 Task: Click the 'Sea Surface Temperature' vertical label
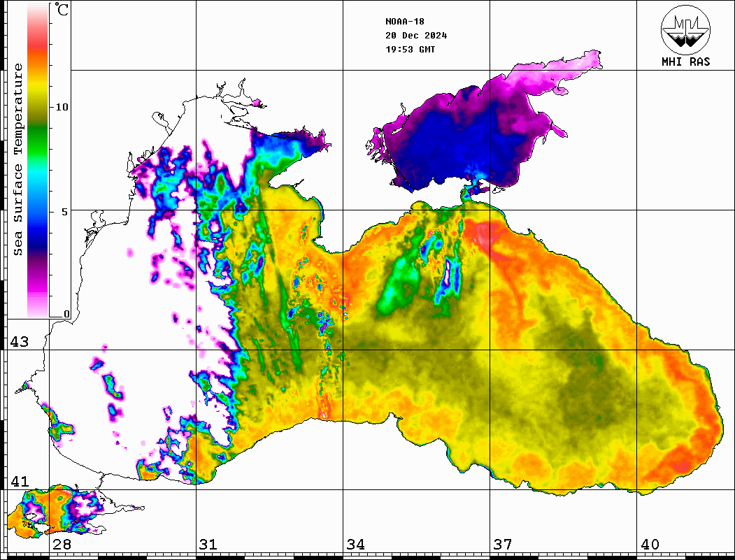pyautogui.click(x=17, y=159)
